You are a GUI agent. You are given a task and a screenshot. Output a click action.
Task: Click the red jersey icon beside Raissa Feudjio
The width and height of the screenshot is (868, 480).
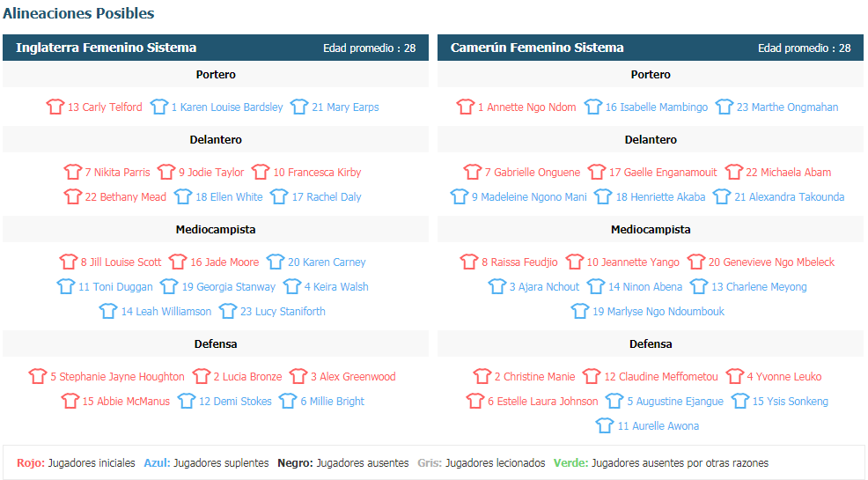(469, 262)
